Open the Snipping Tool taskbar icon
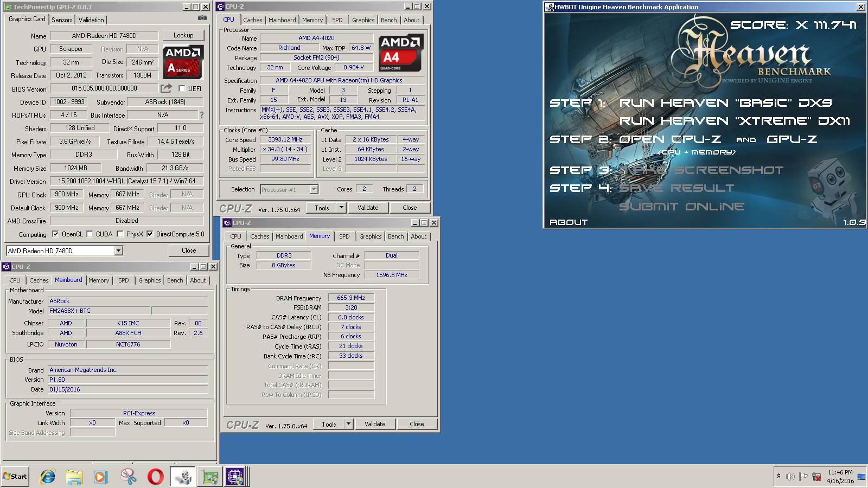The height and width of the screenshot is (488, 868). [x=129, y=477]
